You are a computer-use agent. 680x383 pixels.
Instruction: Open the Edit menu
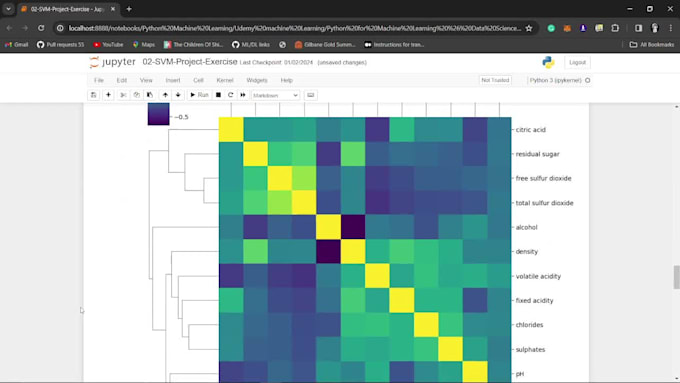click(122, 80)
